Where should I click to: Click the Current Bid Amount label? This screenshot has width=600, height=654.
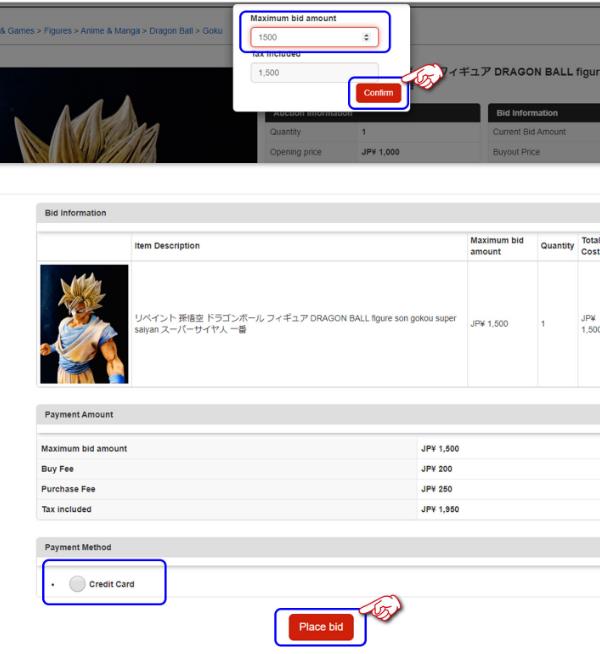(x=529, y=132)
